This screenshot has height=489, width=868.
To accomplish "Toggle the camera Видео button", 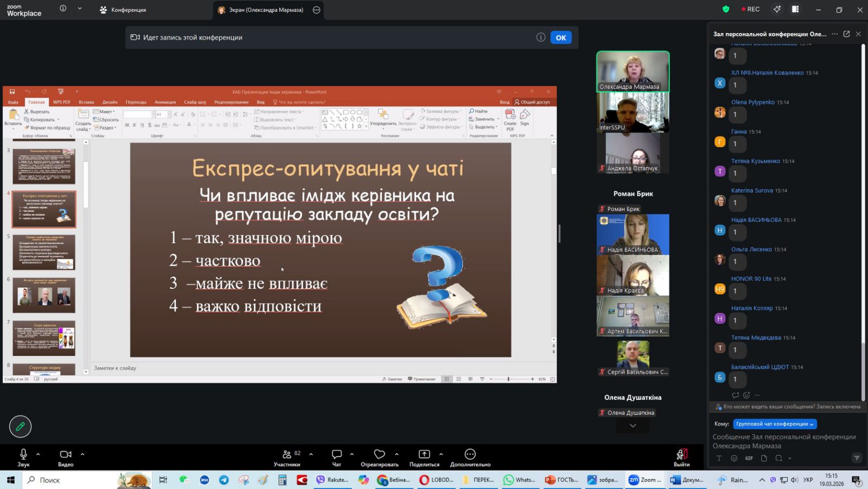I will pyautogui.click(x=66, y=458).
